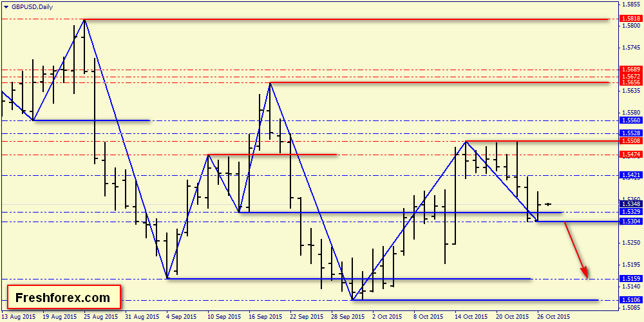Select the 1.5656 red price label

click(x=630, y=82)
